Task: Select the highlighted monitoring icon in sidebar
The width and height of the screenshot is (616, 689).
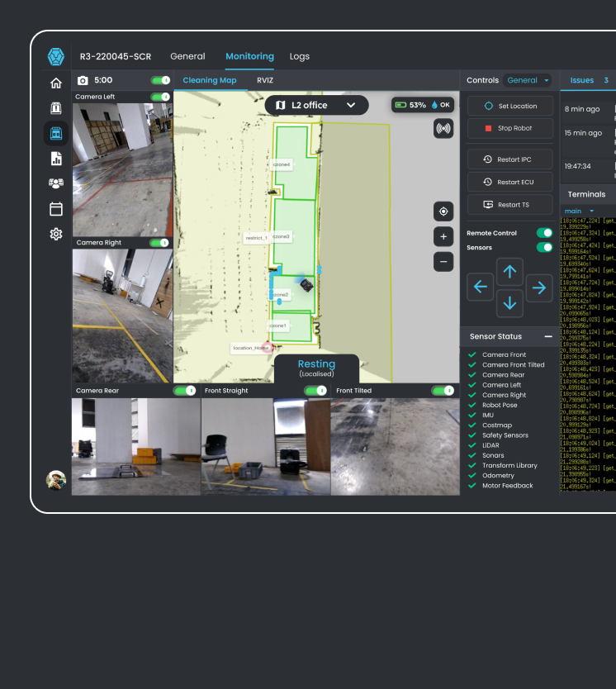Action: pyautogui.click(x=56, y=133)
